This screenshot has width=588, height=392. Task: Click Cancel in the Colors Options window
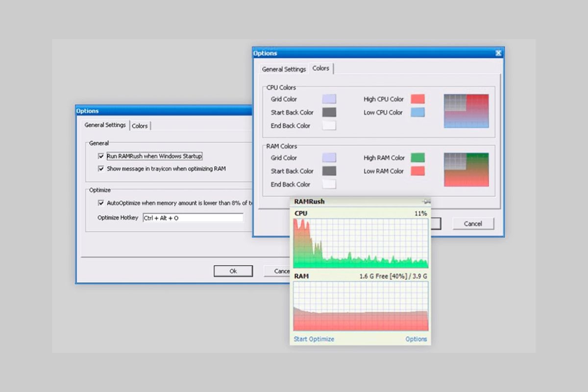click(x=473, y=223)
